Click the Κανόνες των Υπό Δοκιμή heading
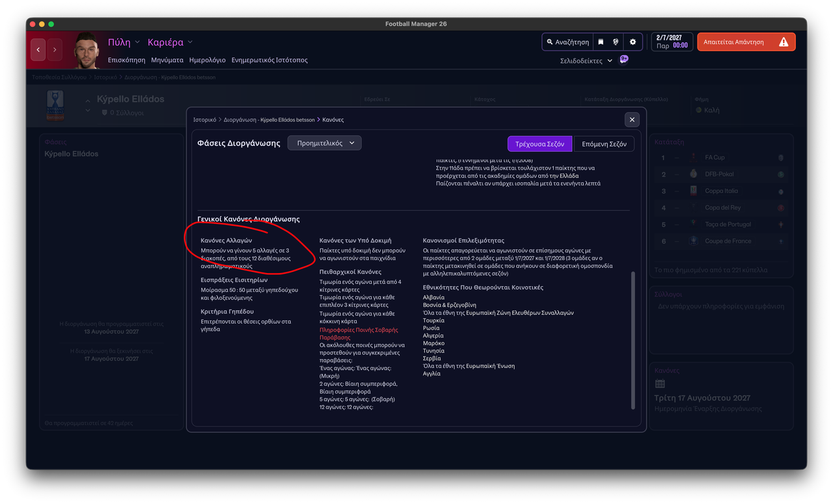Screen dimensions: 833x504 pyautogui.click(x=355, y=241)
